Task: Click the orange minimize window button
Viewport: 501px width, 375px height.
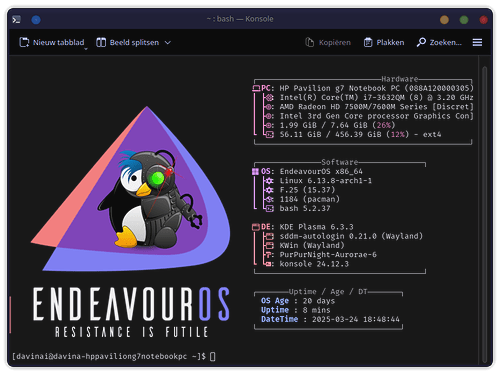Action: [x=444, y=20]
